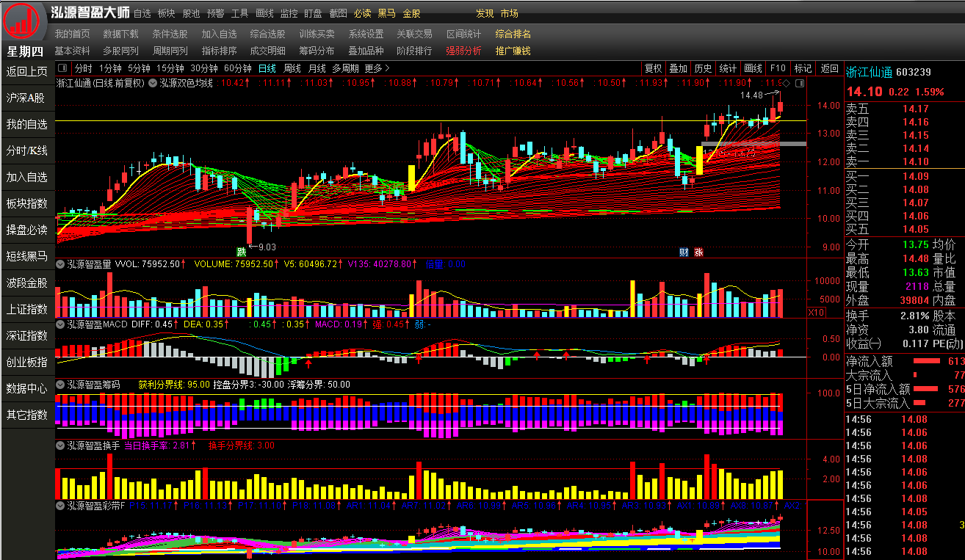Open 条件选股
The image size is (965, 560).
pyautogui.click(x=170, y=34)
